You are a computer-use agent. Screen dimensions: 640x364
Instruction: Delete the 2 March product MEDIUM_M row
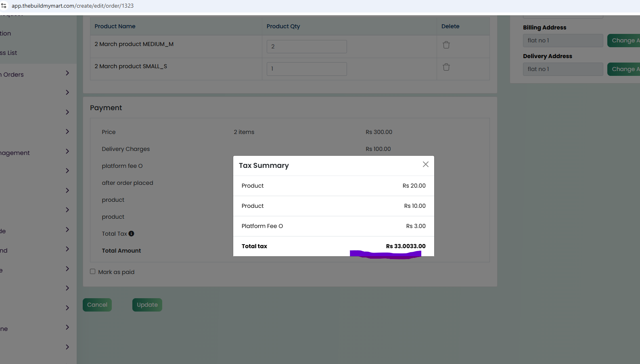446,45
